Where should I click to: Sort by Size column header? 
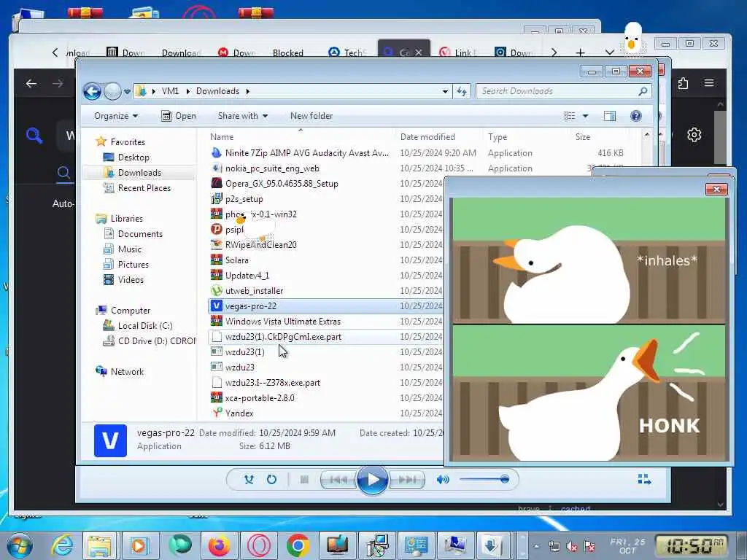click(x=583, y=136)
